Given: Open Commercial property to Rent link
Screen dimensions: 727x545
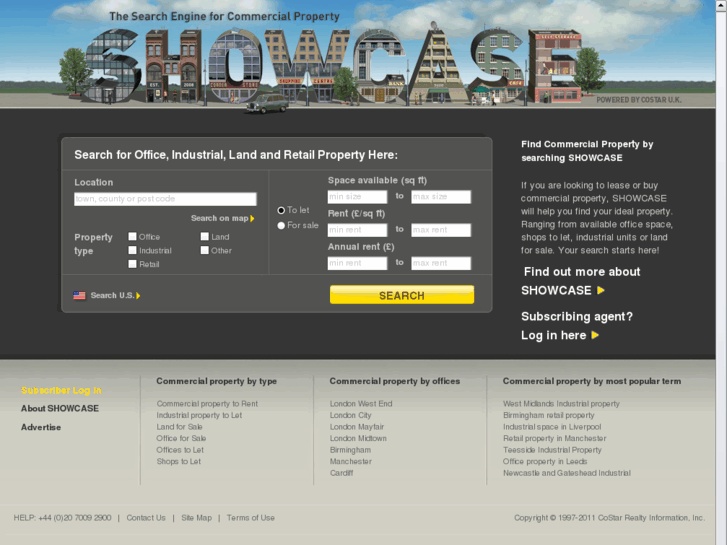Looking at the screenshot, I should pos(207,404).
